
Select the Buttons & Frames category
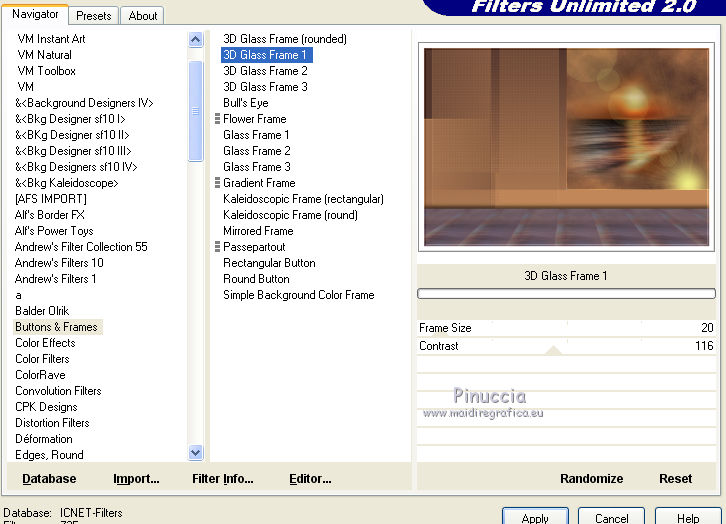(x=56, y=327)
